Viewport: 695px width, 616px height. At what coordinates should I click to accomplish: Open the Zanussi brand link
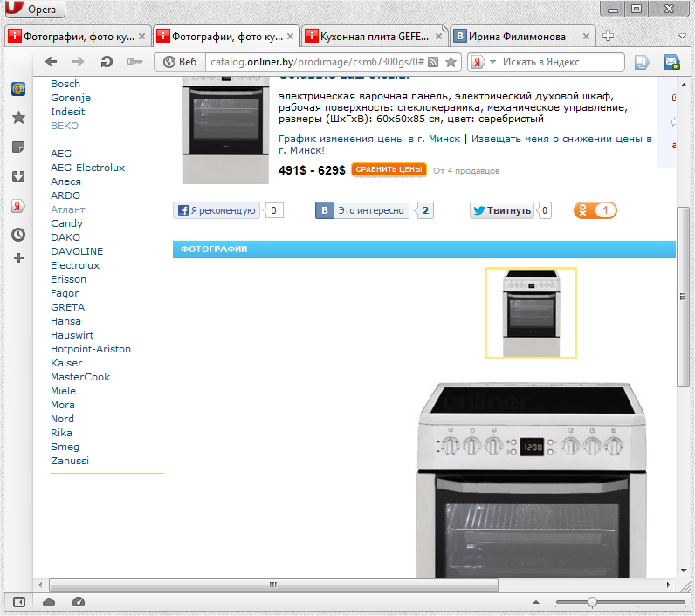click(x=70, y=461)
